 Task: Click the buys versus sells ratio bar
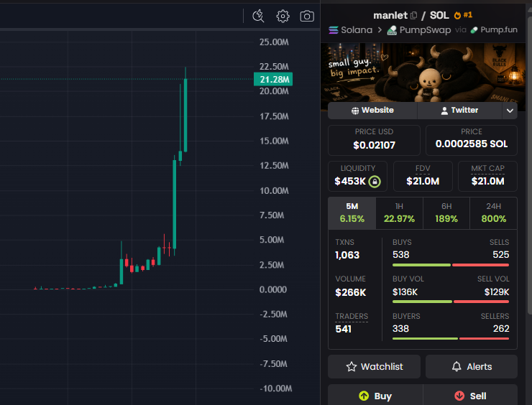tap(451, 265)
